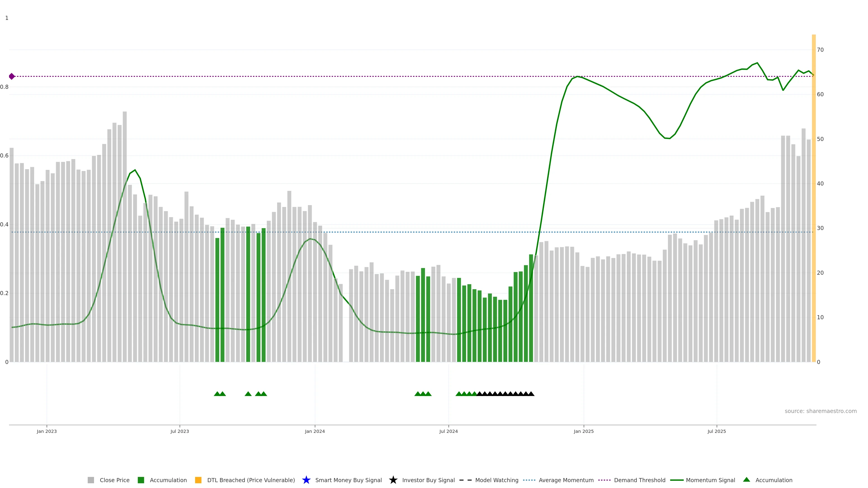The height and width of the screenshot is (488, 868).
Task: Hide the Momentum Signal series via legend text
Action: (x=710, y=480)
